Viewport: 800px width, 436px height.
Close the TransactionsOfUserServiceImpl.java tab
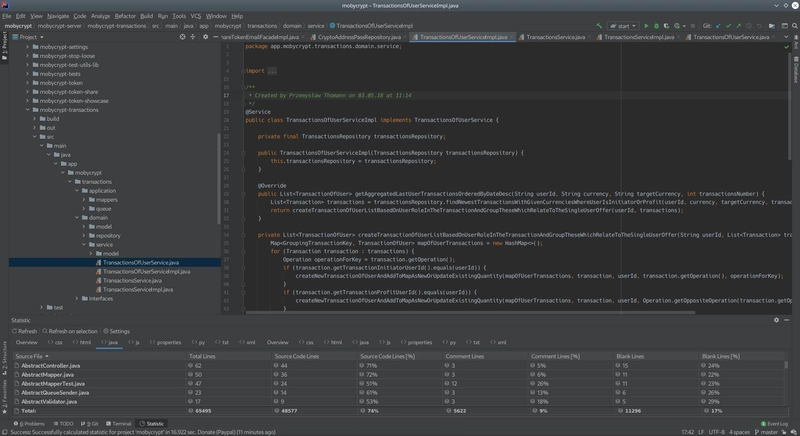coord(512,37)
